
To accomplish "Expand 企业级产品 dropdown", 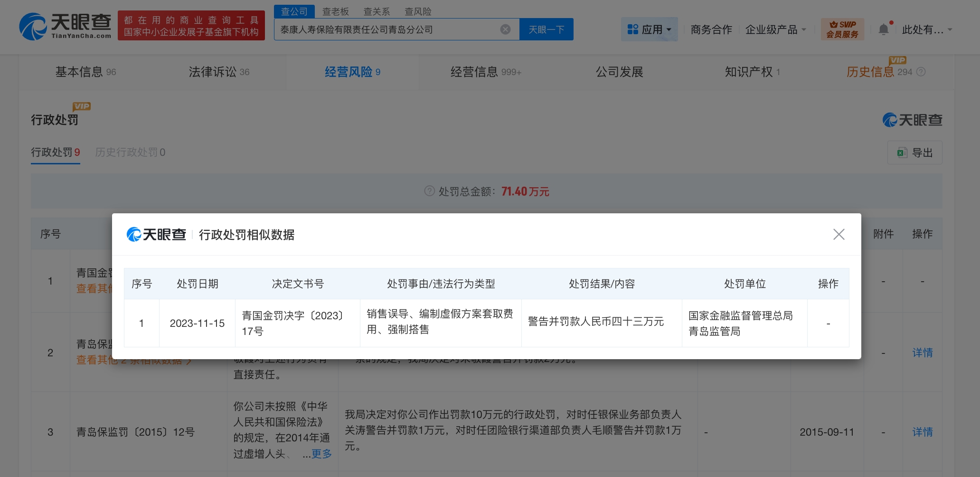I will pos(776,29).
